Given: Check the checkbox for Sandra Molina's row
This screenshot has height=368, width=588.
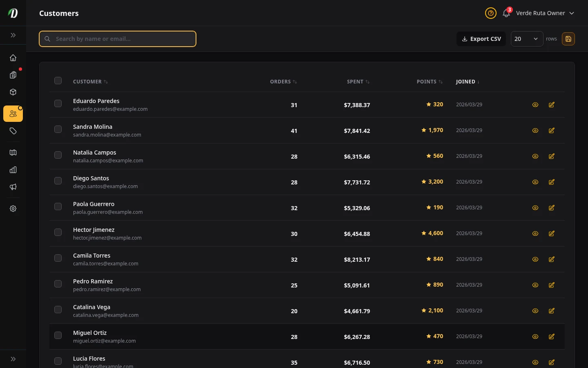Looking at the screenshot, I should [58, 129].
